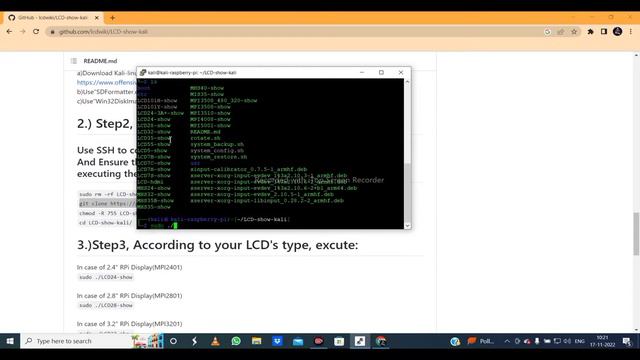Show hidden system tray icons
Viewport: 640px width, 360px height.
[x=507, y=341]
